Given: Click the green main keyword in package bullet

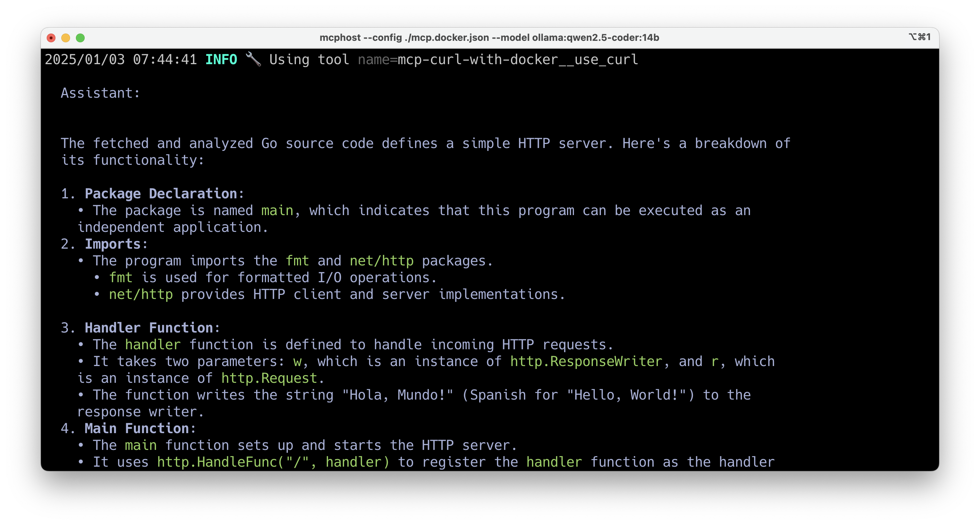Looking at the screenshot, I should pos(277,211).
